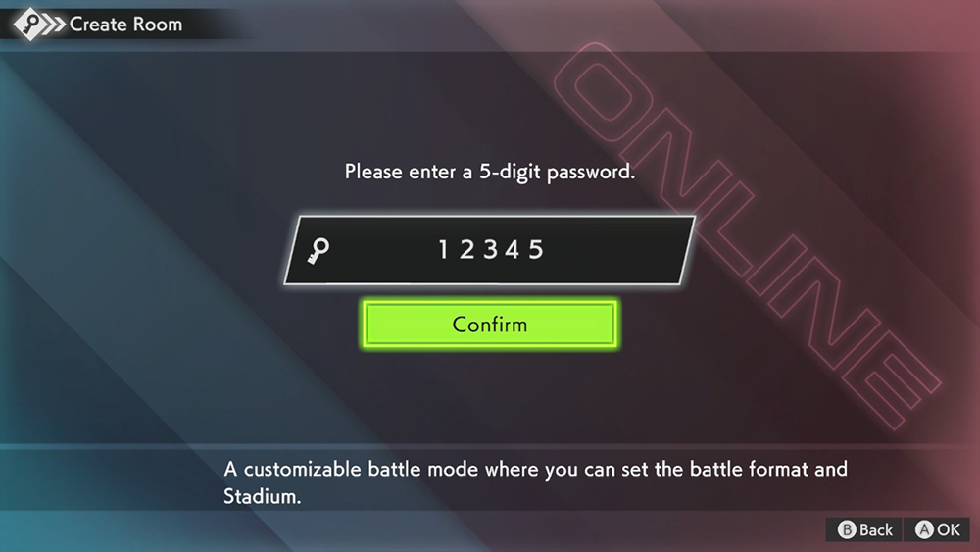Select the digit 3 in the password

(x=490, y=249)
